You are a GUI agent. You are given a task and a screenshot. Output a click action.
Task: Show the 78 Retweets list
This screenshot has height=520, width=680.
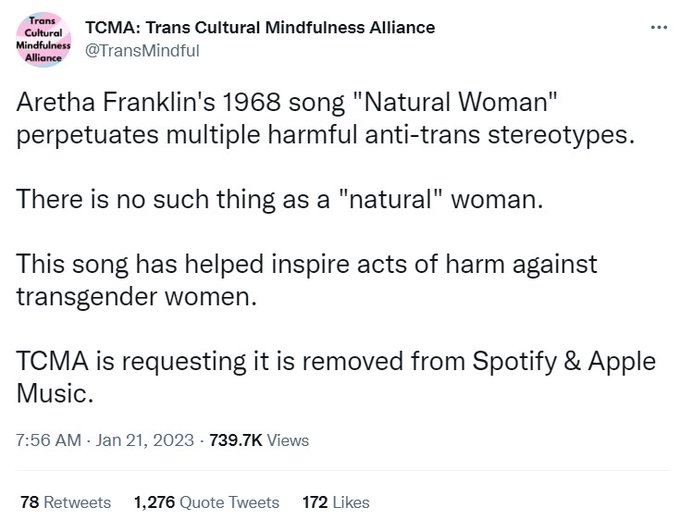(x=65, y=502)
